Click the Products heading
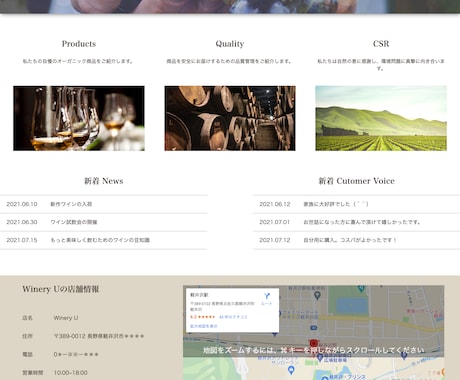This screenshot has height=380, width=460. pos(79,44)
